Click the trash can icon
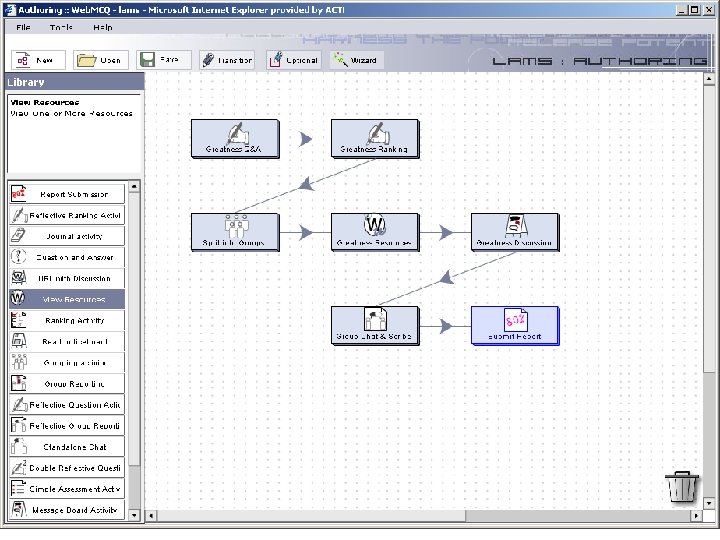Image resolution: width=720 pixels, height=540 pixels. pyautogui.click(x=682, y=486)
